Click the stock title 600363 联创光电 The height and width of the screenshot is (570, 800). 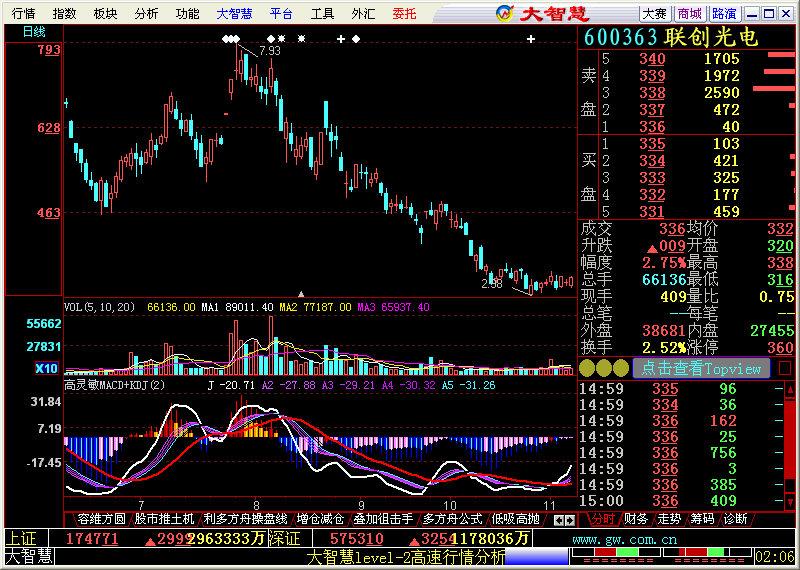click(x=670, y=37)
